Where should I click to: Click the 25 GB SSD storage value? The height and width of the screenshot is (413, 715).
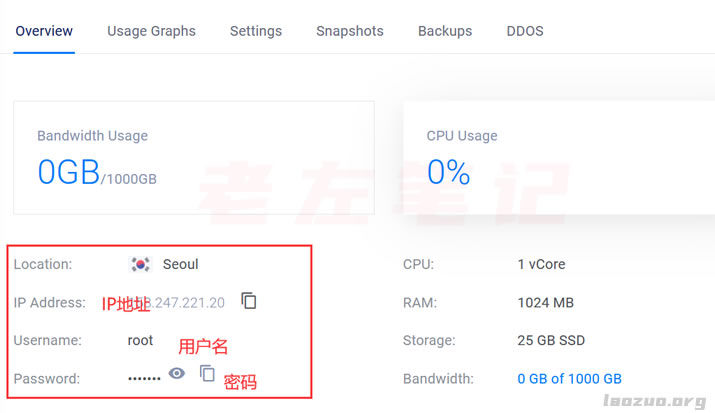pos(551,340)
